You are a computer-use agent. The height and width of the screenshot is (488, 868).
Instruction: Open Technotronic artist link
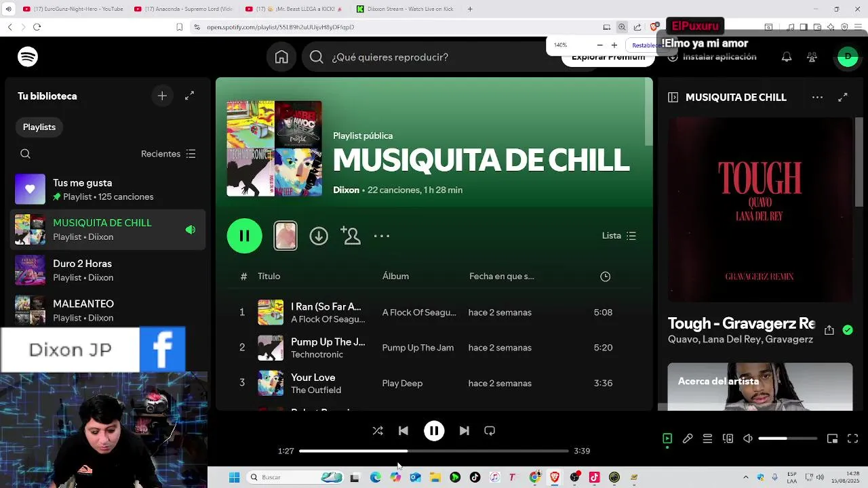pyautogui.click(x=317, y=354)
